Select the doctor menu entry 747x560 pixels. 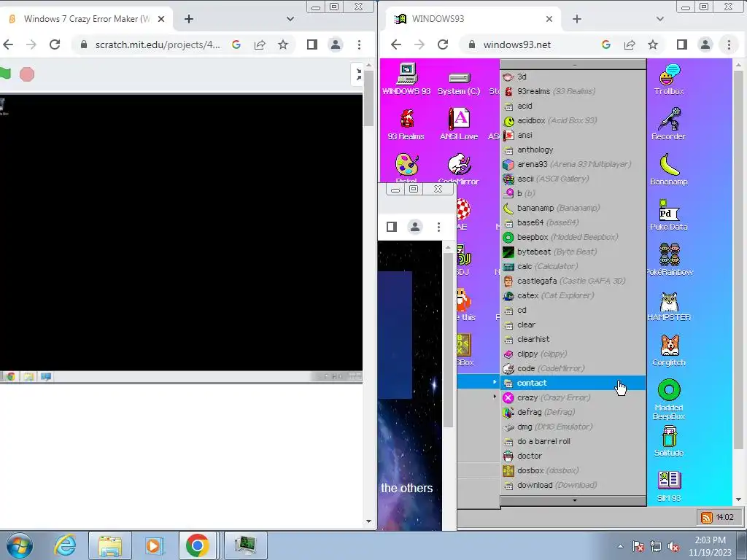click(x=573, y=456)
